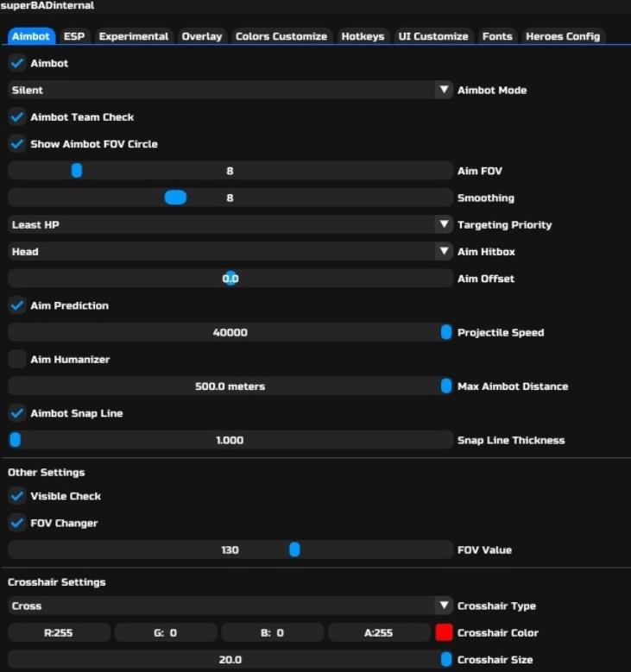Open the Hotkeys tab
The height and width of the screenshot is (672, 631).
coord(363,36)
